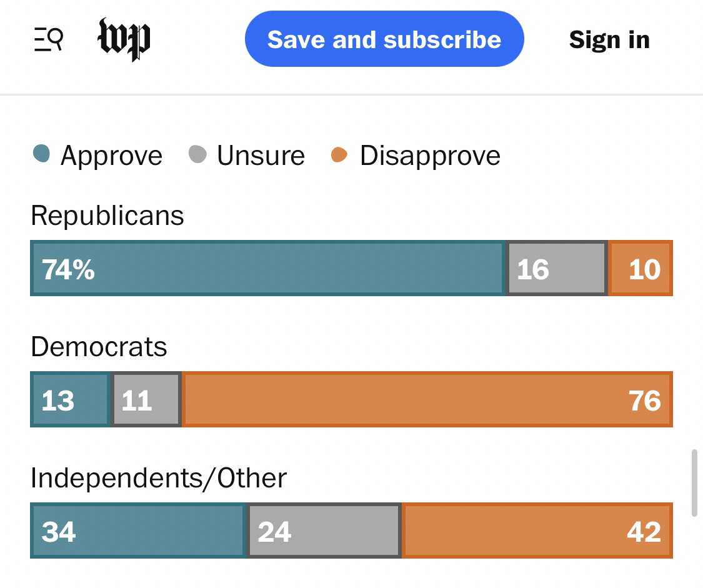Select Independents/Other 42 disapprove bar segment
The height and width of the screenshot is (588, 703).
coord(537,531)
